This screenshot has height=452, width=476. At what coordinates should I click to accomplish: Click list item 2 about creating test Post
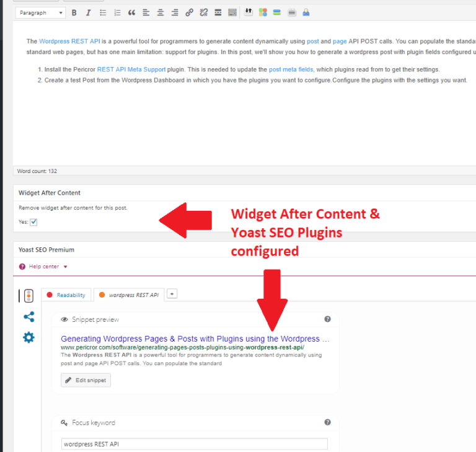point(255,80)
